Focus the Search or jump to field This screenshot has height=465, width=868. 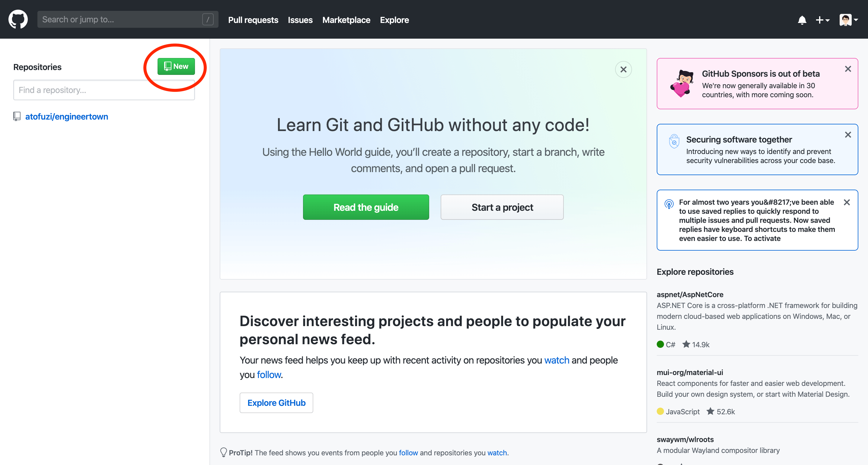(128, 20)
